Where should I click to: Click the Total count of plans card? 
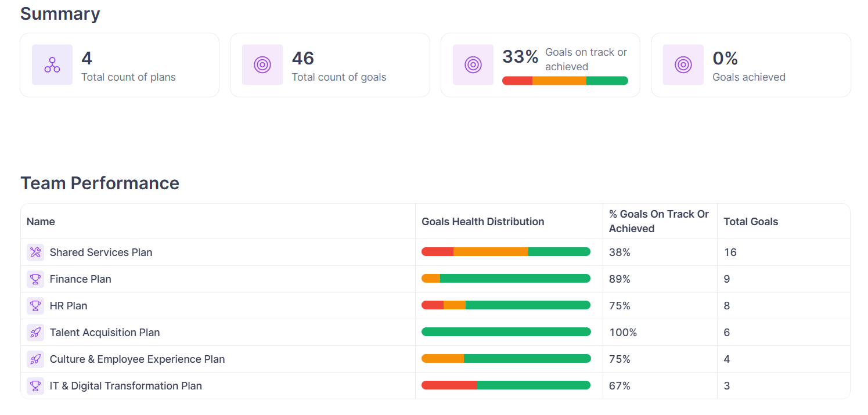pos(120,65)
